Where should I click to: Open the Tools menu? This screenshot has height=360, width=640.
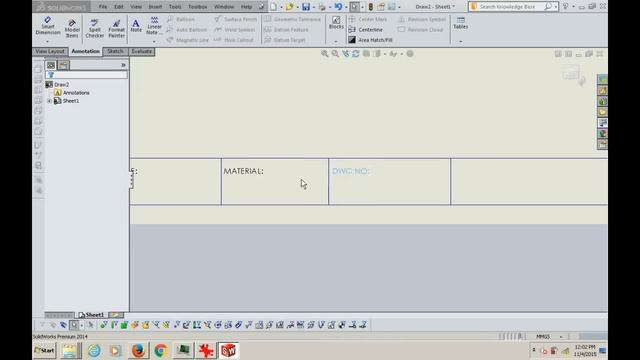point(175,7)
